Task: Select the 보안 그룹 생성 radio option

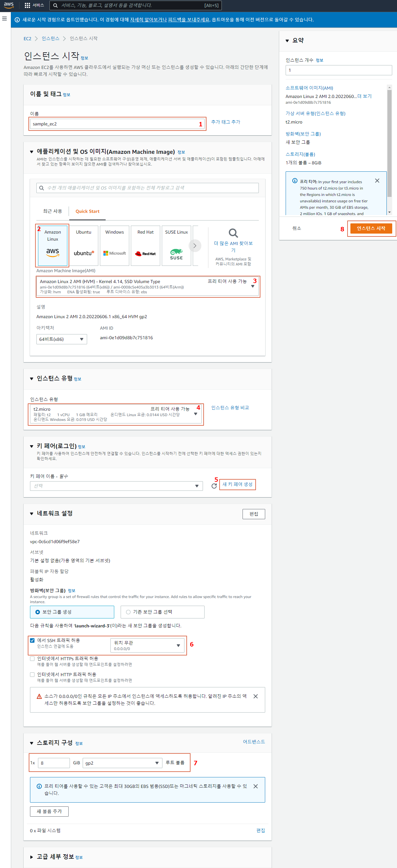Action: coord(38,612)
